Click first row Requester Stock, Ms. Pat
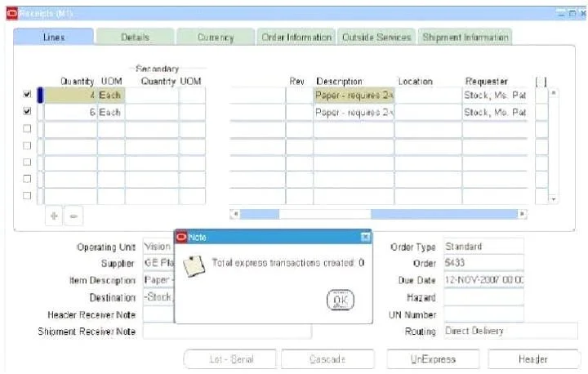This screenshot has width=588, height=374. click(x=495, y=95)
